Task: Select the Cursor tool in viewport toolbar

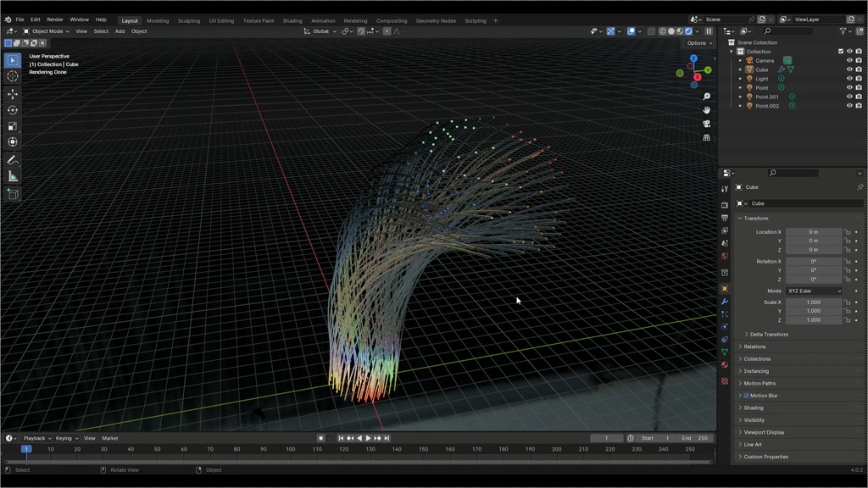Action: (x=12, y=76)
